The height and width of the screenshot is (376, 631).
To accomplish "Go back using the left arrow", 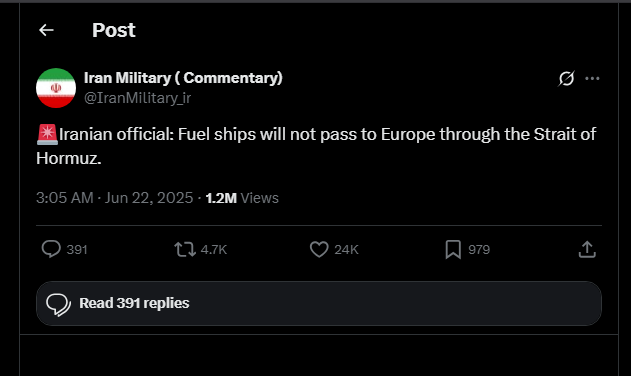I will (x=46, y=30).
